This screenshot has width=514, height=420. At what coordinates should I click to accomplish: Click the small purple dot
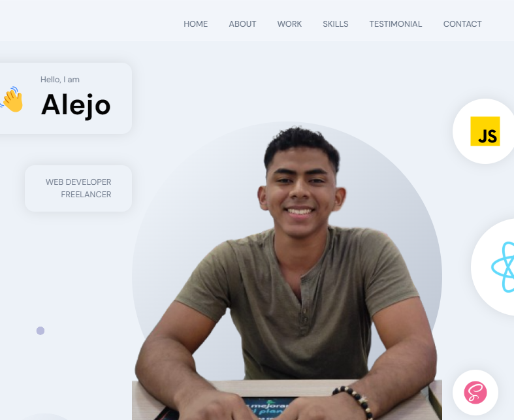(x=40, y=331)
